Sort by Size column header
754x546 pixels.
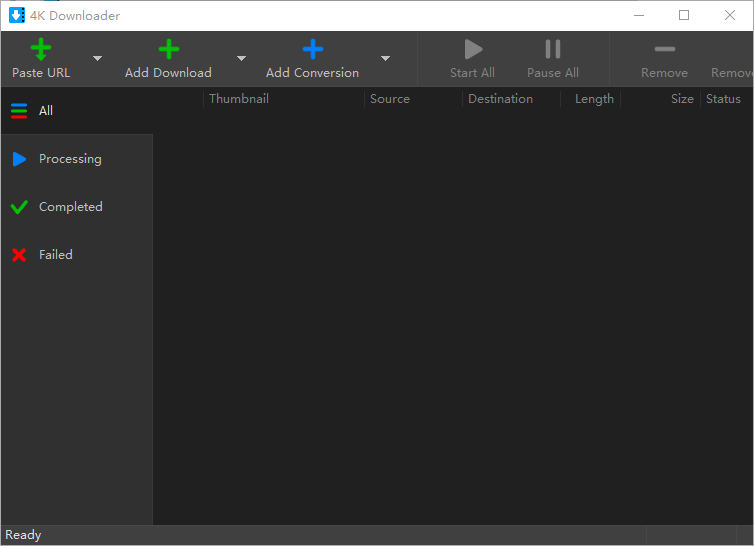(x=660, y=99)
